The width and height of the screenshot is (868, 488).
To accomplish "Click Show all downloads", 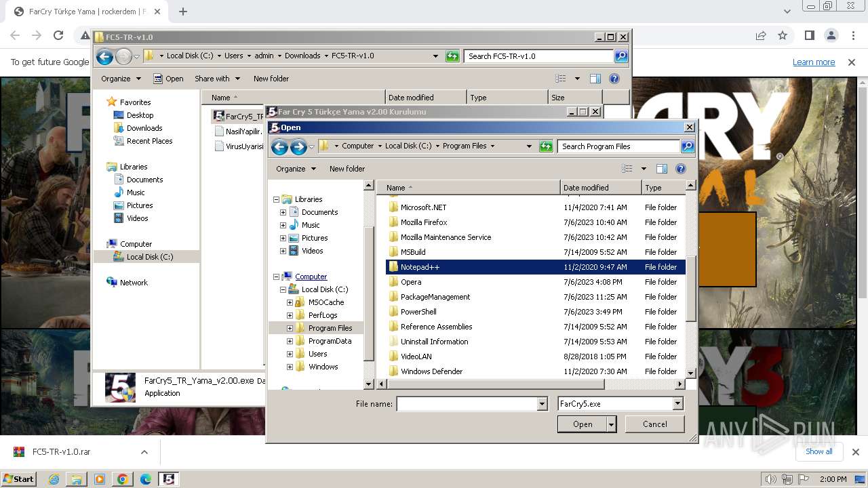I will click(x=819, y=451).
